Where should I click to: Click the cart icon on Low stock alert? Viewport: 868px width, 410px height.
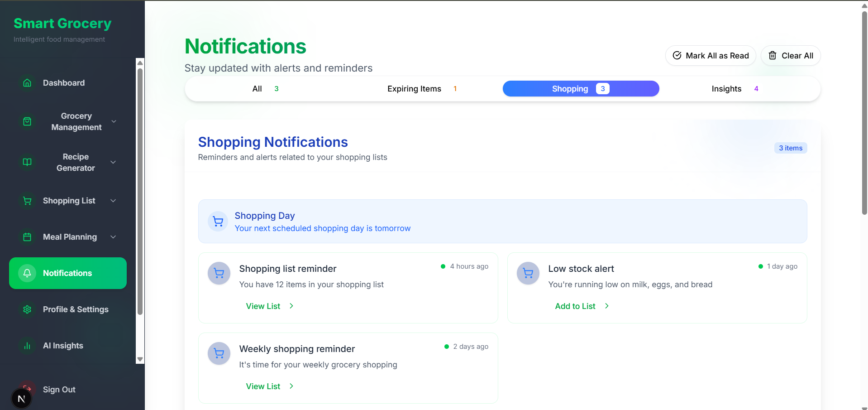(x=528, y=273)
